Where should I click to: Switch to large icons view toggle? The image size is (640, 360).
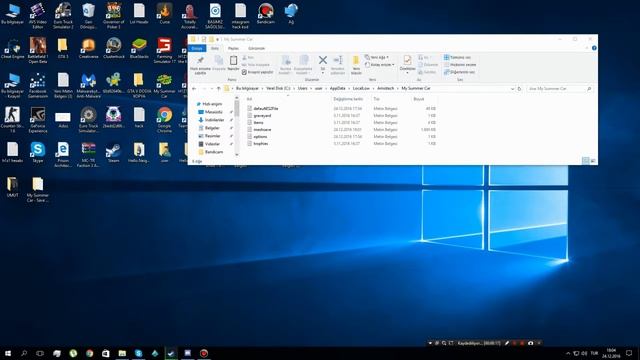pos(593,161)
